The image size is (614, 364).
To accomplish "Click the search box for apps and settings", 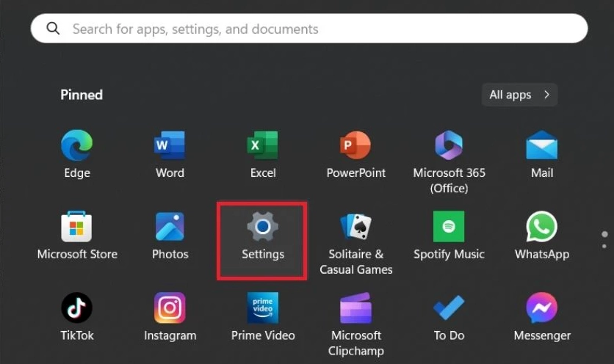I will [308, 29].
